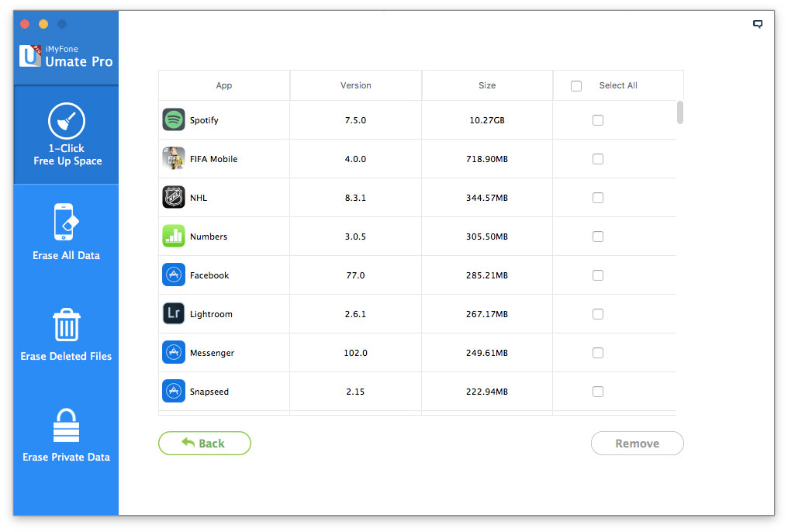Click the Erase Deleted Files trash icon
This screenshot has height=532, width=788.
tap(66, 325)
